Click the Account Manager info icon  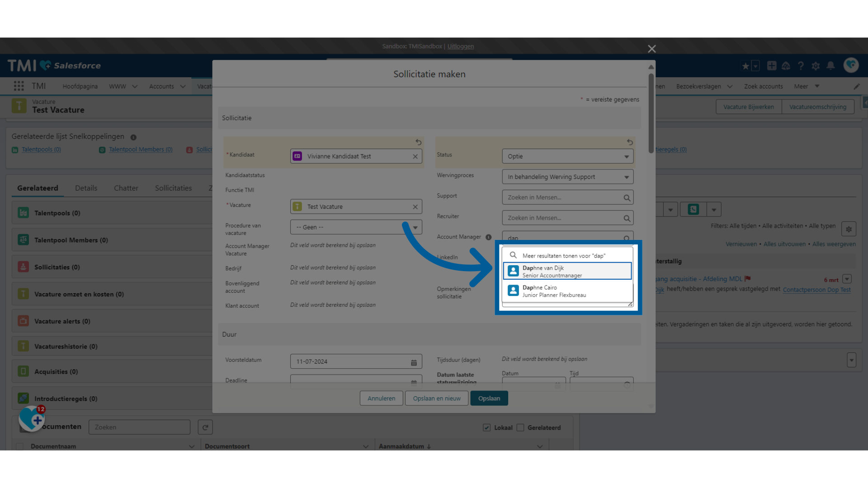click(488, 237)
